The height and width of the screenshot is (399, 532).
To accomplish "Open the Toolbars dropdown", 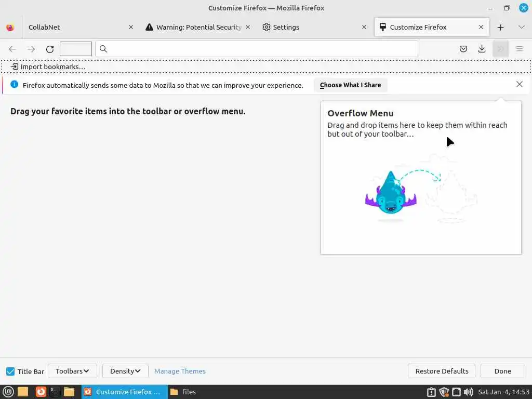I will point(72,371).
